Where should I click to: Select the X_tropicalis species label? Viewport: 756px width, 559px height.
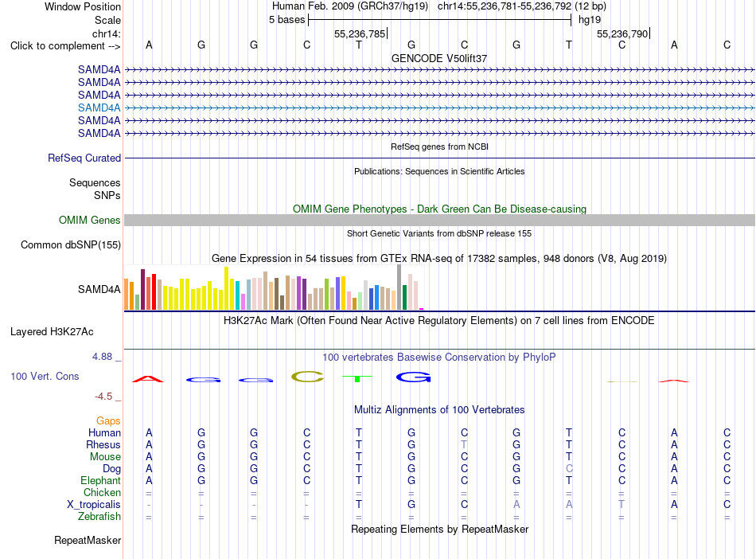(x=94, y=505)
